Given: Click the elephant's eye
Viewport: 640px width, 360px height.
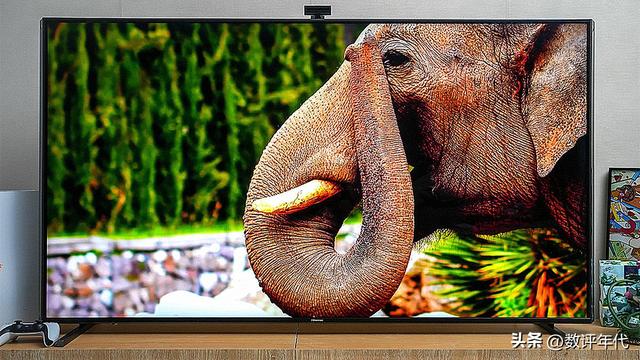Looking at the screenshot, I should [x=396, y=59].
